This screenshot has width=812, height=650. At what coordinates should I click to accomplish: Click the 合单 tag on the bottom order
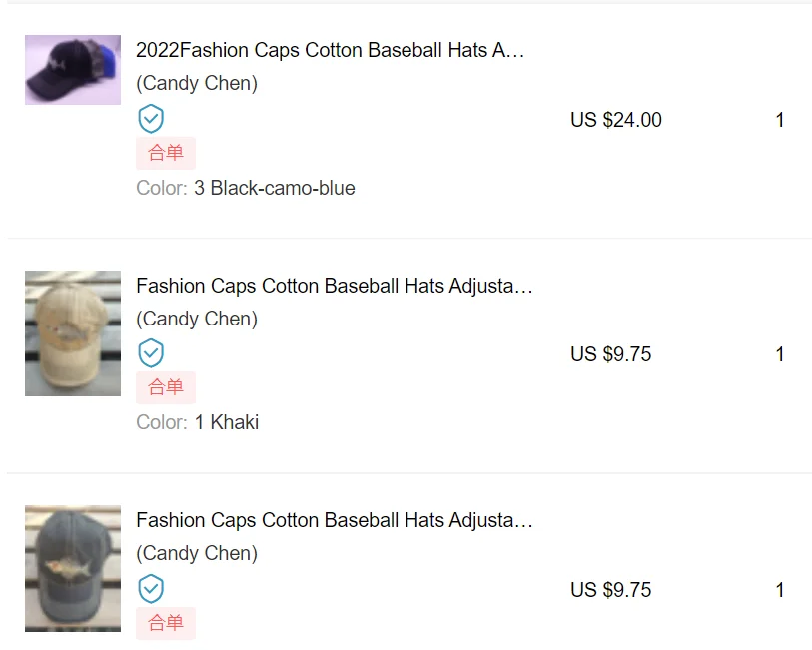click(x=165, y=623)
